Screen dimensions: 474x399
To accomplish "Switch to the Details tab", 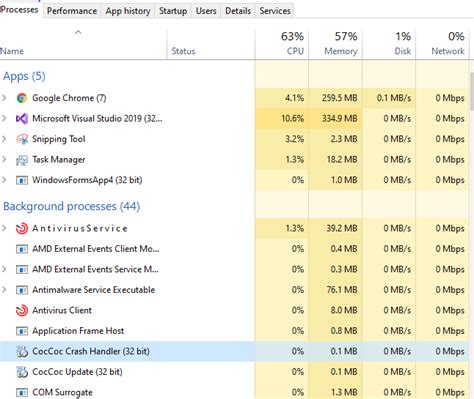I will click(238, 11).
